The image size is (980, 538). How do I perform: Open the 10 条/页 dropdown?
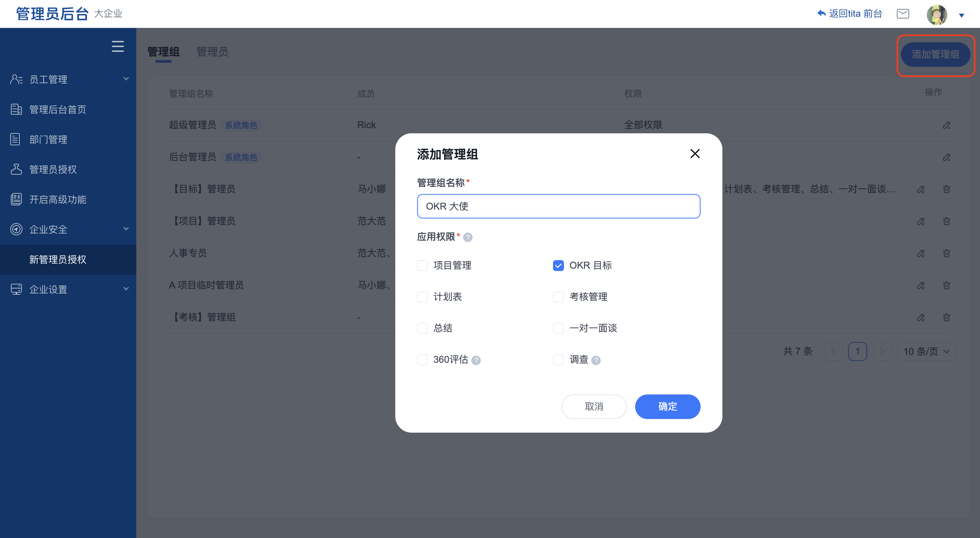point(927,352)
